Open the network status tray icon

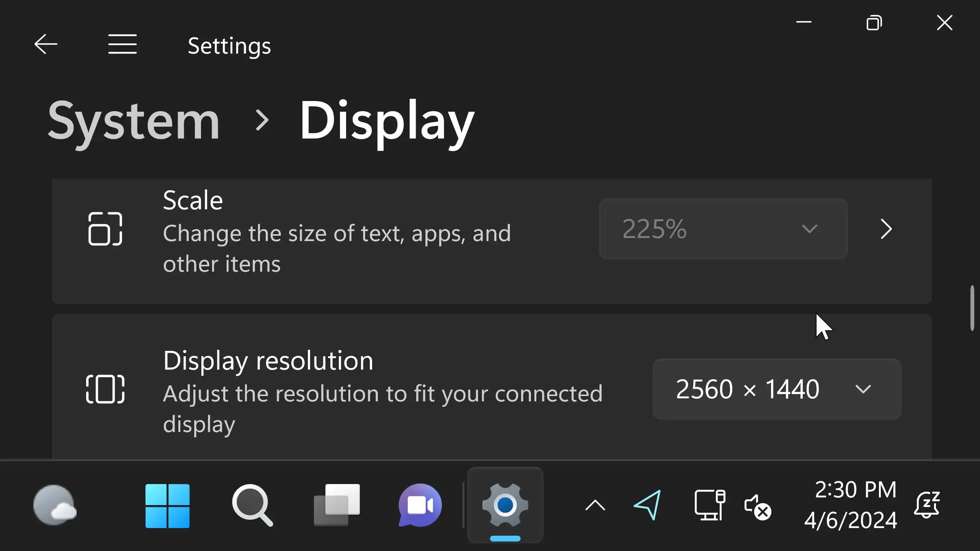tap(710, 505)
